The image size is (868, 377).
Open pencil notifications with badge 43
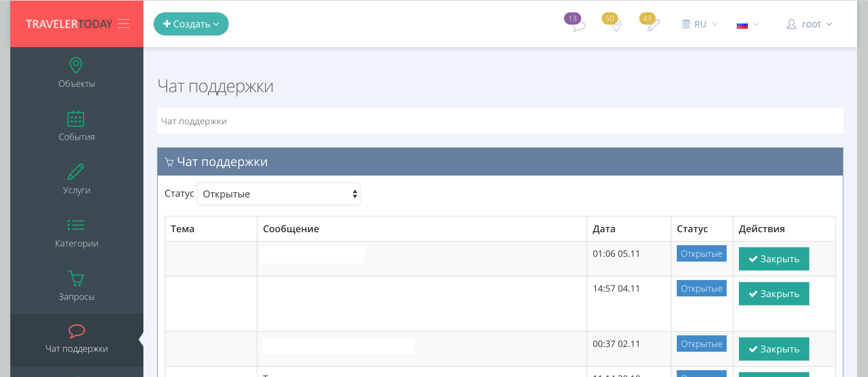(x=650, y=23)
